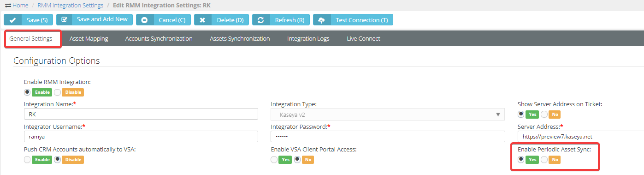Viewport: 644px width, 175px height.
Task: Switch to the Asset Mapping tab
Action: coord(89,39)
